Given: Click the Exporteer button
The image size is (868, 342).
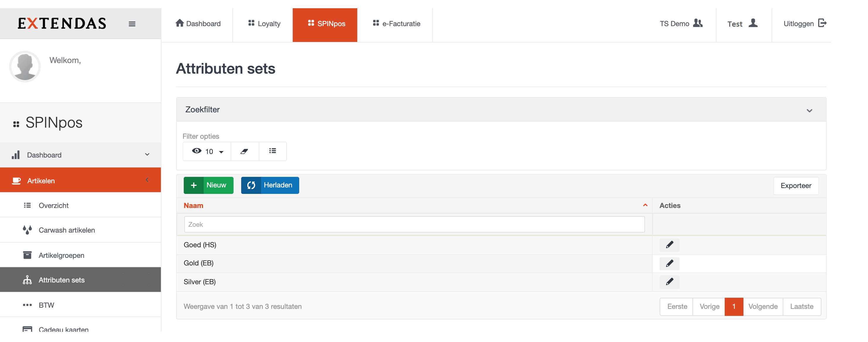Looking at the screenshot, I should tap(796, 186).
